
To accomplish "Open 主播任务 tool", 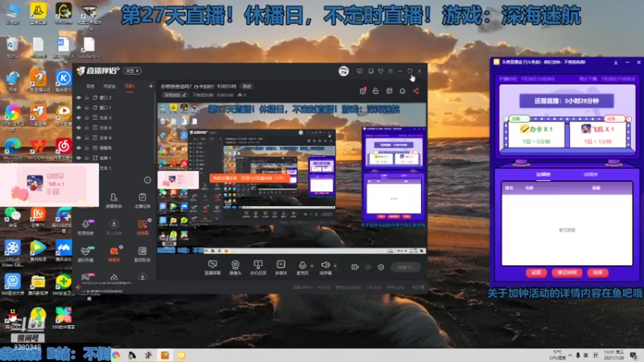I will (142, 200).
